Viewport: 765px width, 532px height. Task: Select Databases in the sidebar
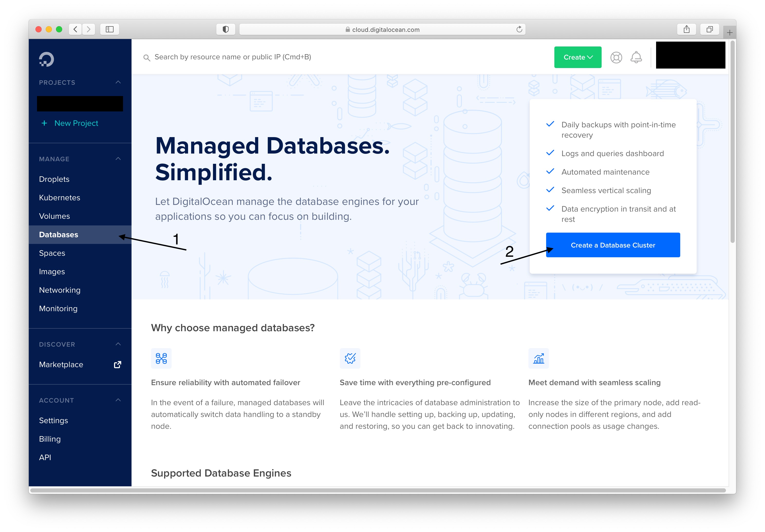click(59, 234)
